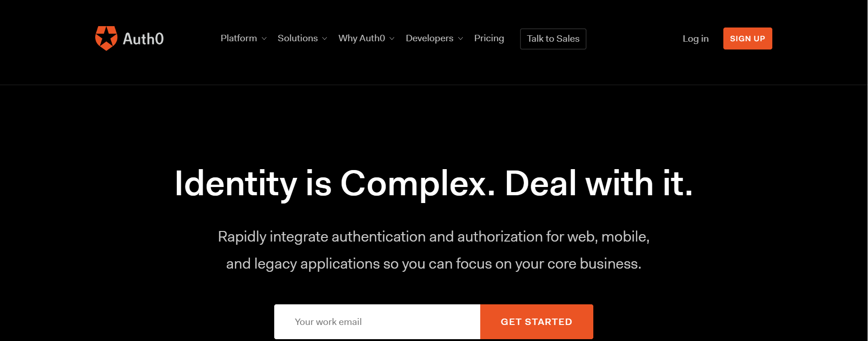Click the legacy applications subtitle line
868x341 pixels.
click(x=434, y=264)
